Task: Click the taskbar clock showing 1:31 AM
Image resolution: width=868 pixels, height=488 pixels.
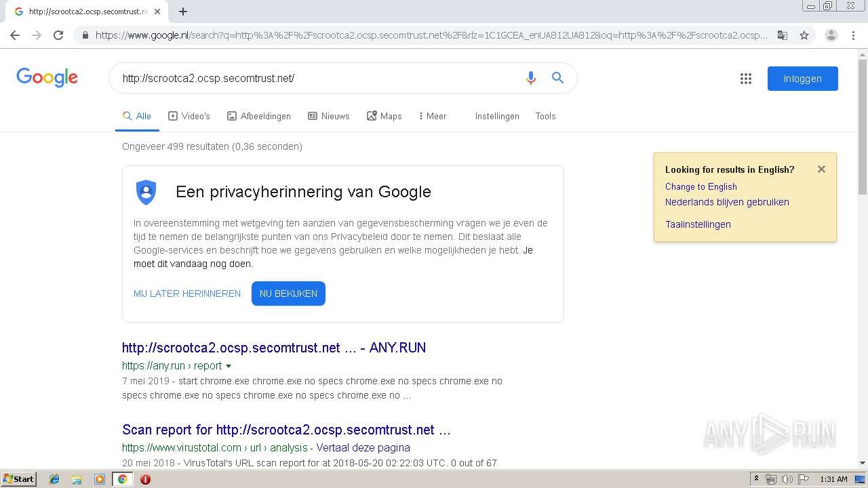Action: coord(833,479)
